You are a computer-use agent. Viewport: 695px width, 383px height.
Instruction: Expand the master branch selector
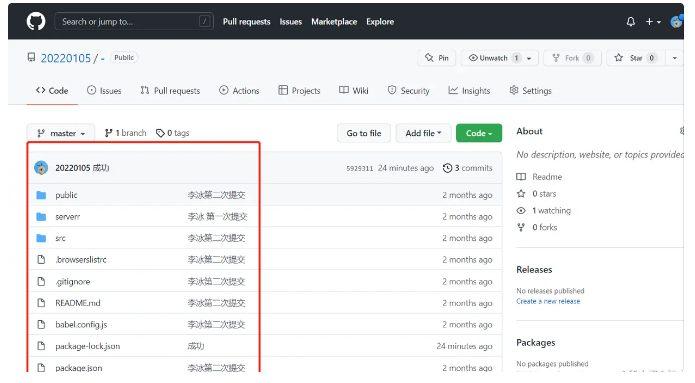pos(61,133)
